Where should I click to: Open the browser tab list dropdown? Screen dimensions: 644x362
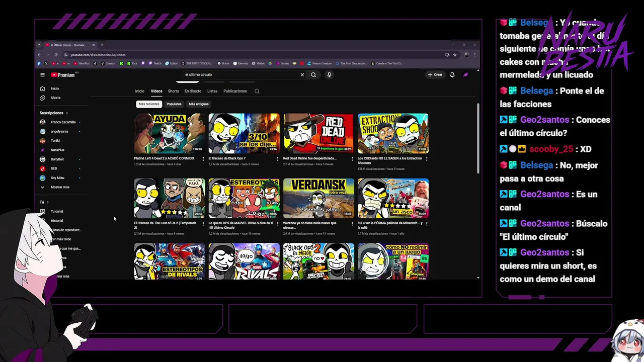pyautogui.click(x=39, y=45)
